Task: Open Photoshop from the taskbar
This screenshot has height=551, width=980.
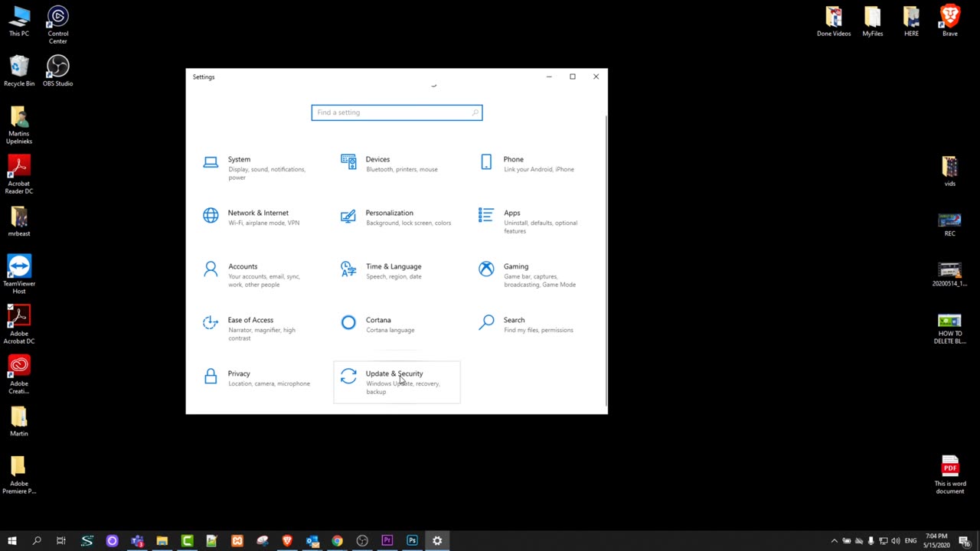Action: coord(412,541)
